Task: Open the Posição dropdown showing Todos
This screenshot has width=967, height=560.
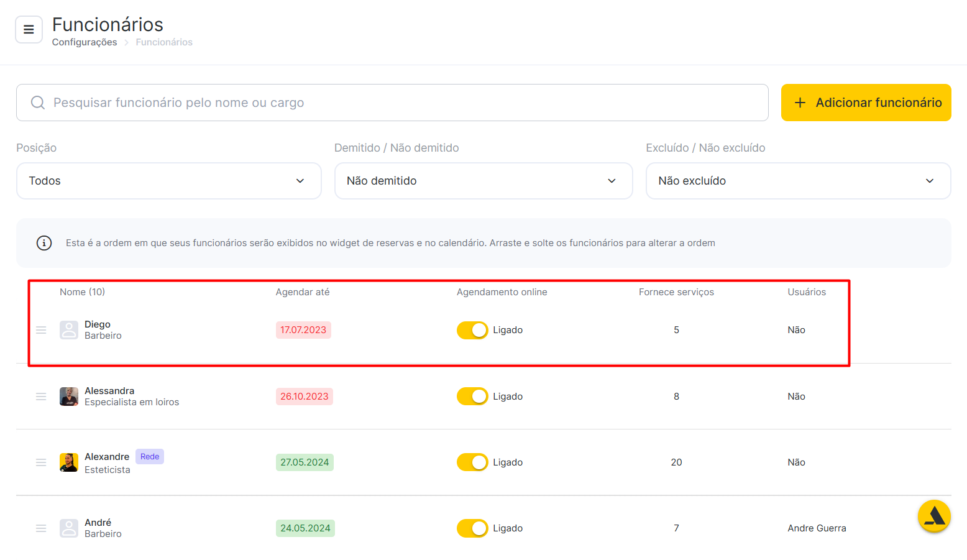Action: [168, 181]
